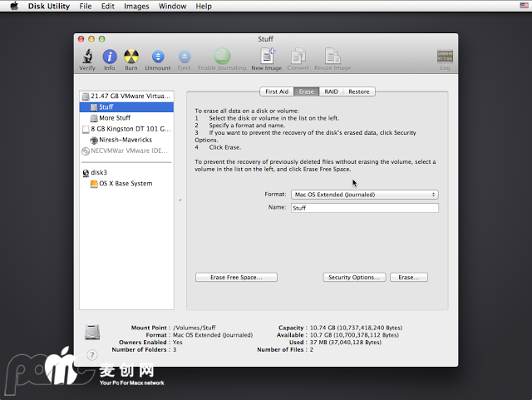532x400 pixels.
Task: Click the Erase button
Action: 409,278
